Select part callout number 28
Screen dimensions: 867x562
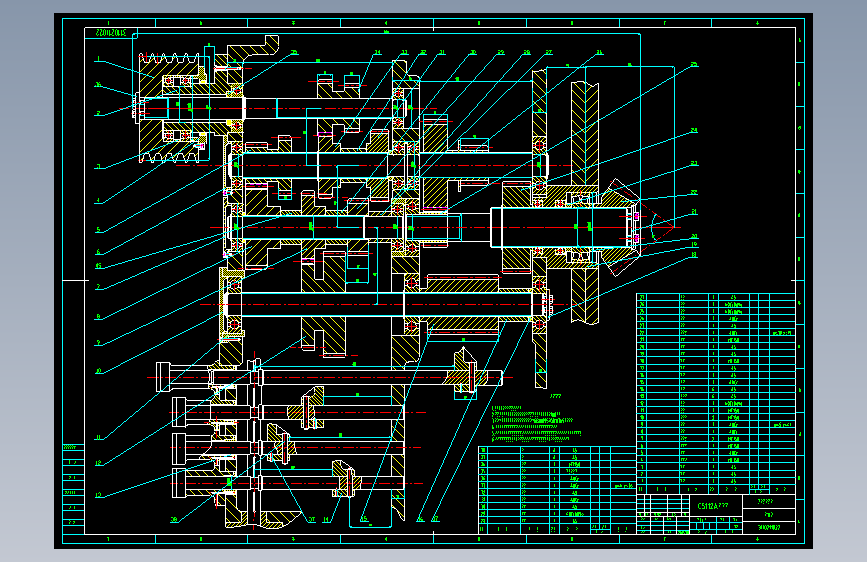pos(526,53)
